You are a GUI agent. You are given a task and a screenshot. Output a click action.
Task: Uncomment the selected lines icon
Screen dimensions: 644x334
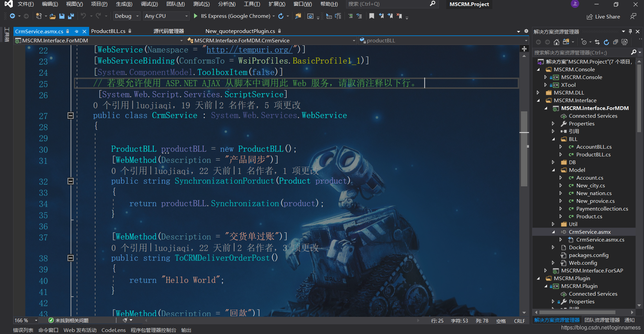coord(359,16)
